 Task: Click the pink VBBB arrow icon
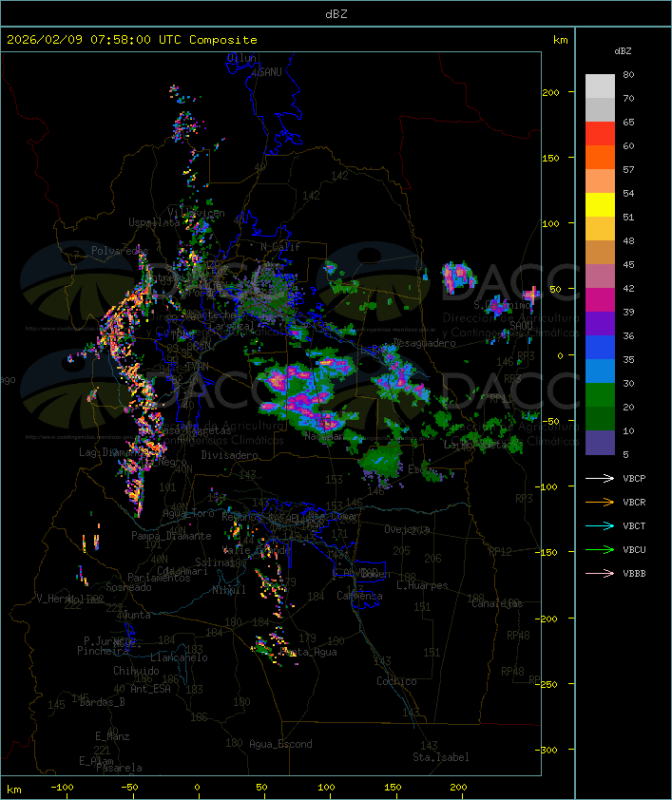[600, 574]
